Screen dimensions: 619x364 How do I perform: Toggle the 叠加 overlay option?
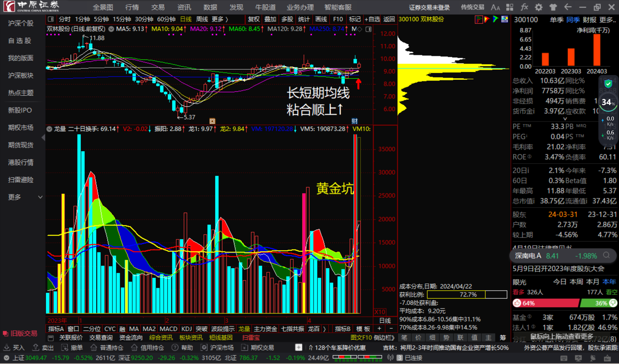click(270, 19)
